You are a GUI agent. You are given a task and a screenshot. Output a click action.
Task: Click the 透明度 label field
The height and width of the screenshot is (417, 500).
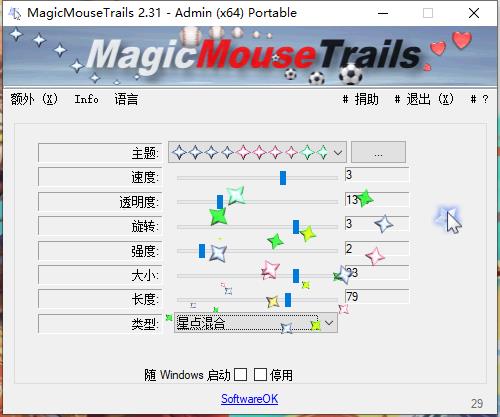pos(100,202)
